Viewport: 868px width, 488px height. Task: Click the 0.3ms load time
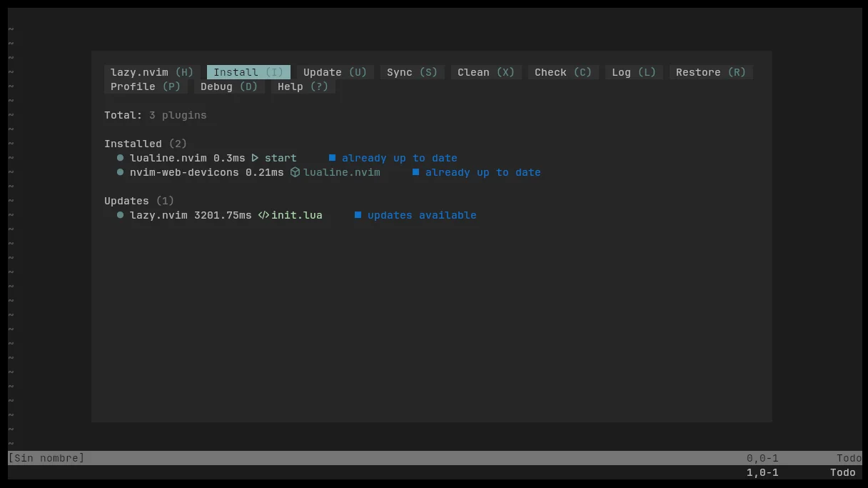229,158
